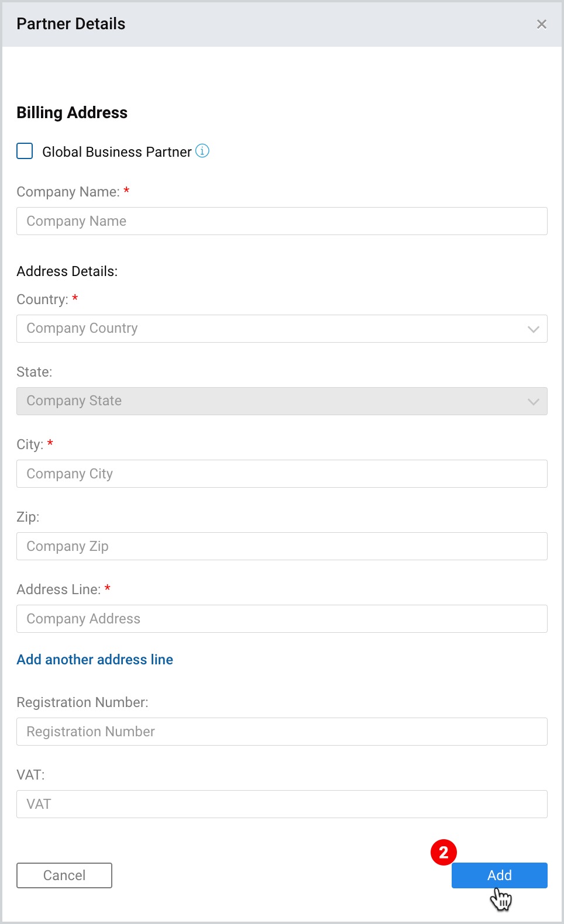Expand the Company State dropdown
Image resolution: width=564 pixels, height=924 pixels.
pyautogui.click(x=282, y=401)
